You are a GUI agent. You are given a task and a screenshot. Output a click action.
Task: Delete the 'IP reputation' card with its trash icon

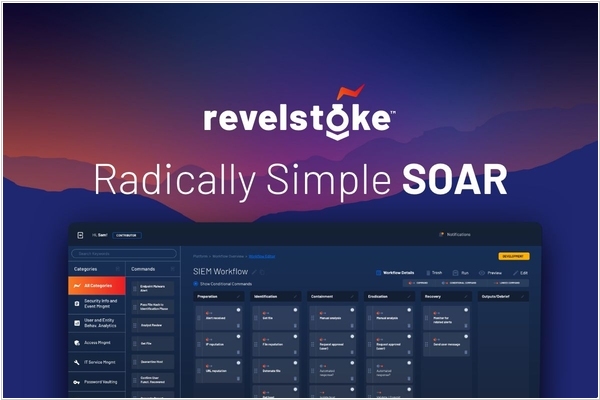(238, 352)
